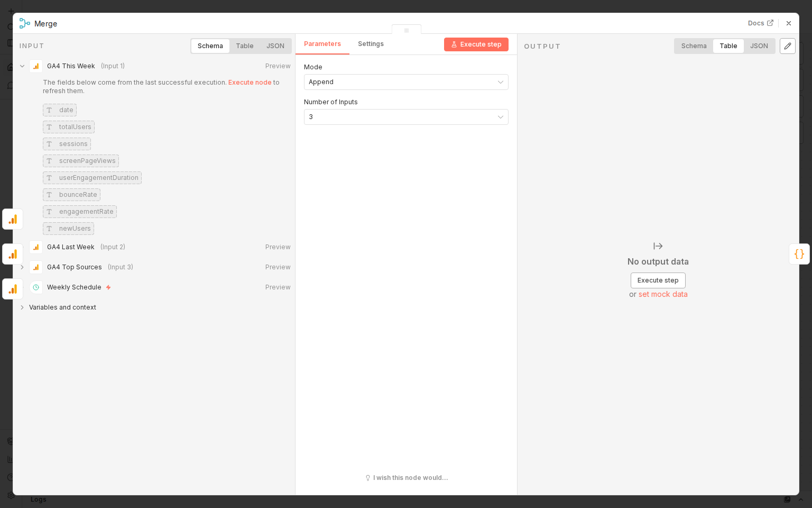Viewport: 812px width, 508px height.
Task: Click the set mock data link
Action: tap(663, 294)
